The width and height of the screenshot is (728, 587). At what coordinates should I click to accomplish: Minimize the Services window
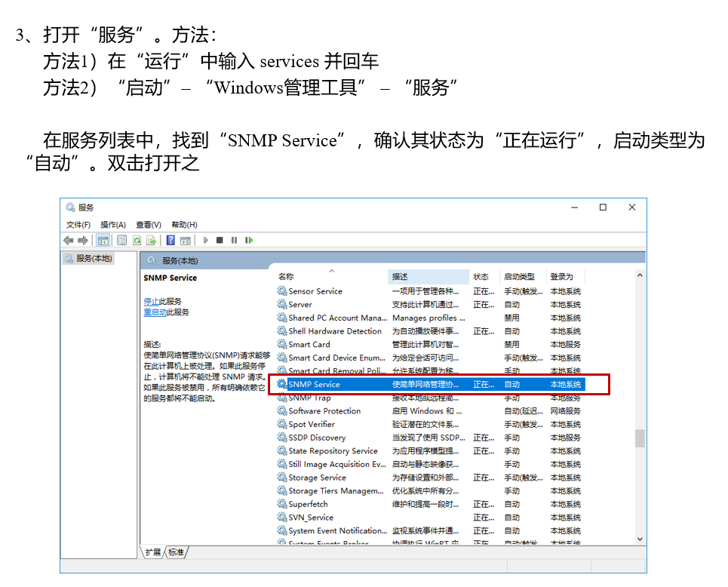(574, 207)
